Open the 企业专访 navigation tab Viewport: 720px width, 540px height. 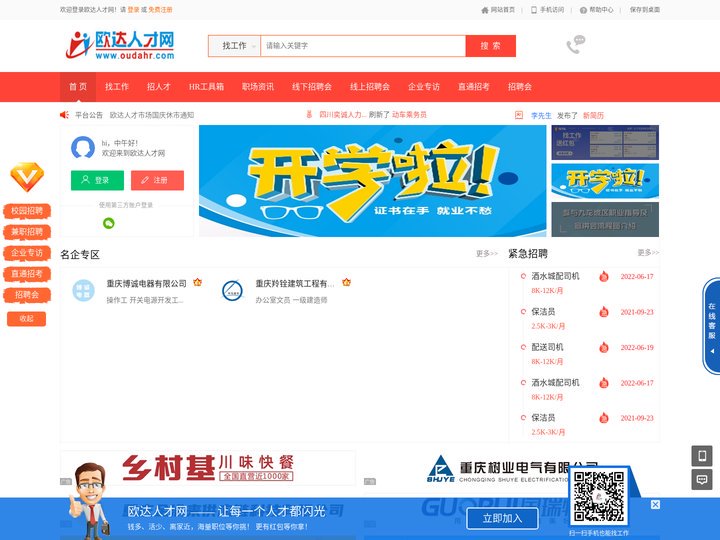(424, 87)
